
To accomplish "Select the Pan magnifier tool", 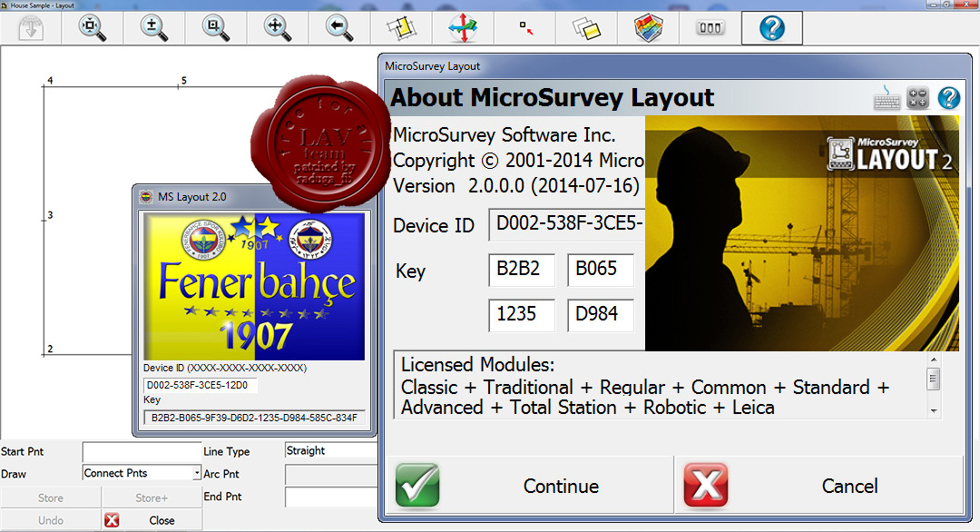I will (x=278, y=27).
